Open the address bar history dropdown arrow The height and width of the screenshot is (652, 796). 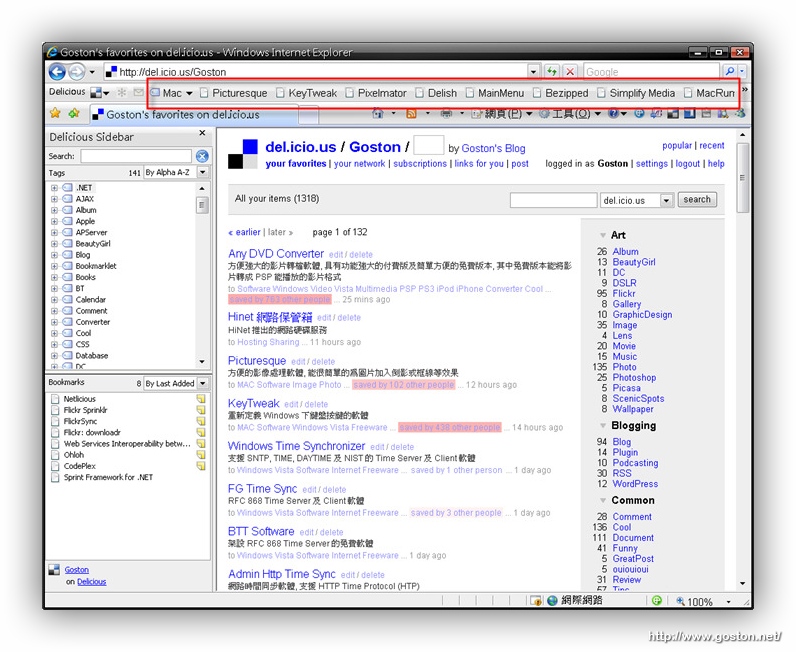pyautogui.click(x=533, y=72)
